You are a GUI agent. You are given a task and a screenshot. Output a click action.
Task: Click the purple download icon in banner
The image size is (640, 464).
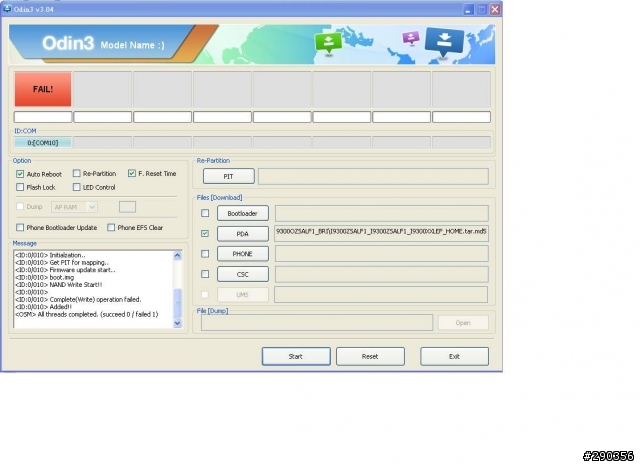click(x=411, y=38)
